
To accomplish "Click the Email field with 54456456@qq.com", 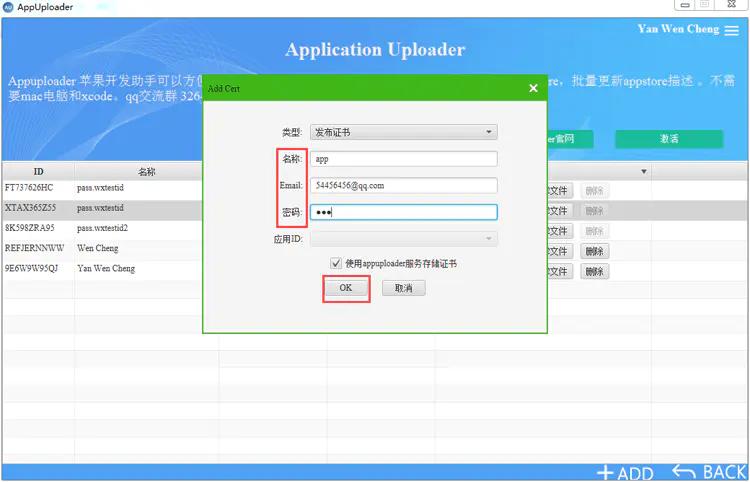I will click(404, 186).
